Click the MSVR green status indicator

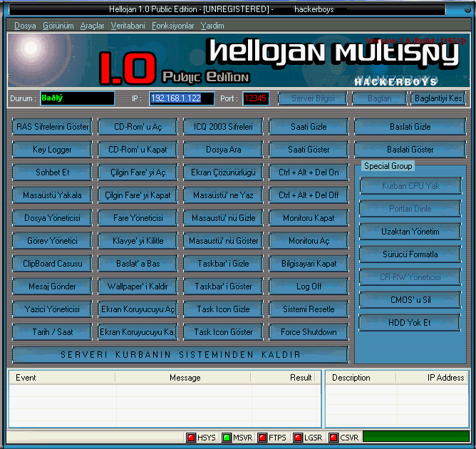pyautogui.click(x=227, y=438)
